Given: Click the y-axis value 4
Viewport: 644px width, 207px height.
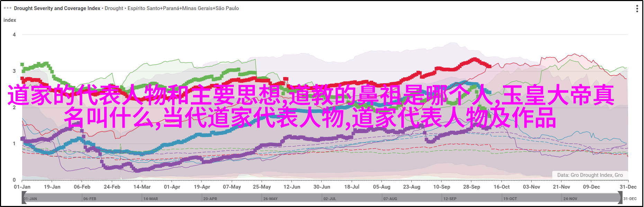Looking at the screenshot, I should click(x=14, y=35).
